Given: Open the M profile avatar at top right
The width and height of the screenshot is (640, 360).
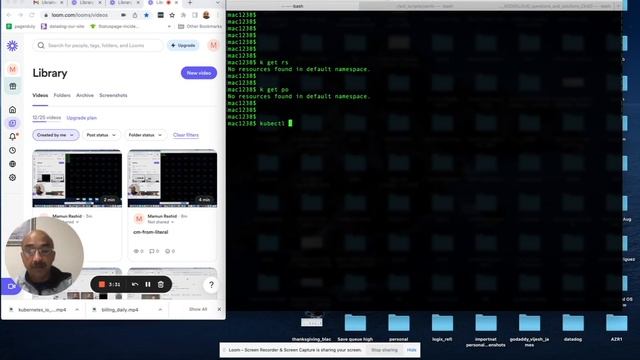Looking at the screenshot, I should click(213, 45).
